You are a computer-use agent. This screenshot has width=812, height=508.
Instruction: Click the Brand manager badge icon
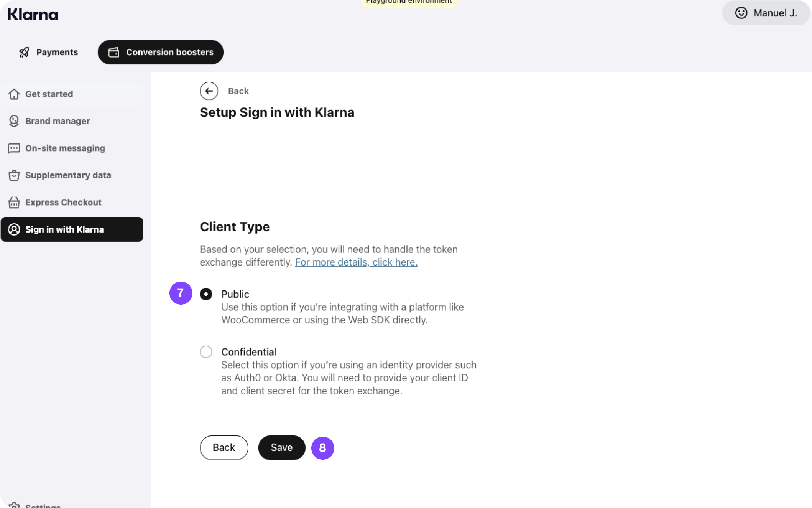[14, 121]
